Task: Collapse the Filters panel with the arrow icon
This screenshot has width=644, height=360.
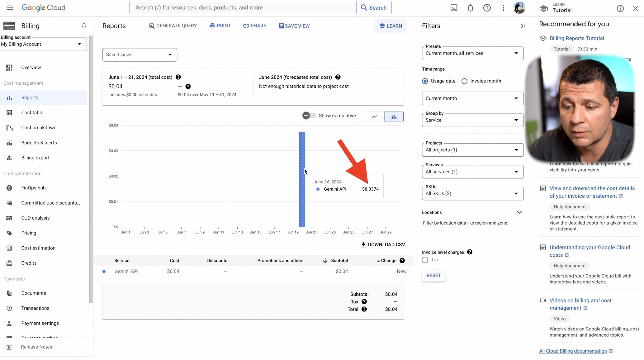Action: click(x=523, y=26)
